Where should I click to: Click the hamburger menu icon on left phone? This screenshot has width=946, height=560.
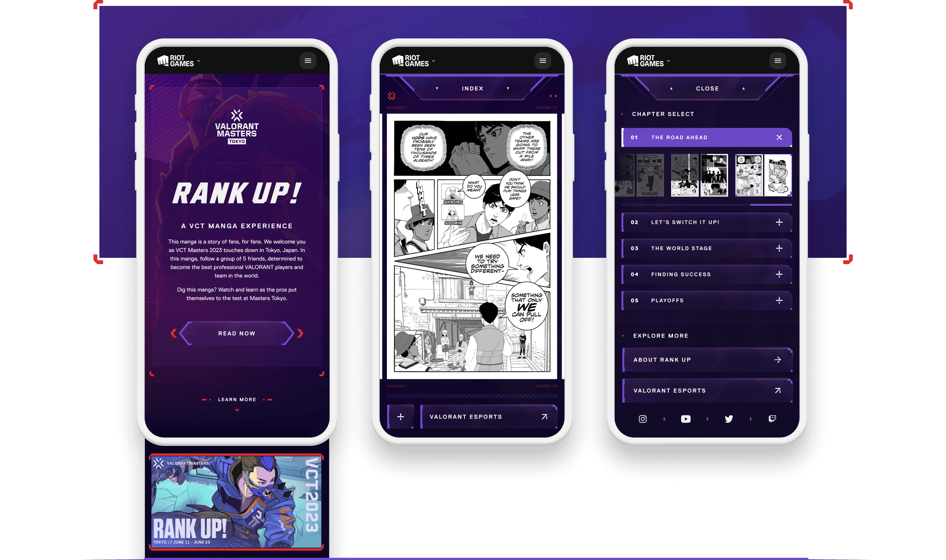[308, 61]
